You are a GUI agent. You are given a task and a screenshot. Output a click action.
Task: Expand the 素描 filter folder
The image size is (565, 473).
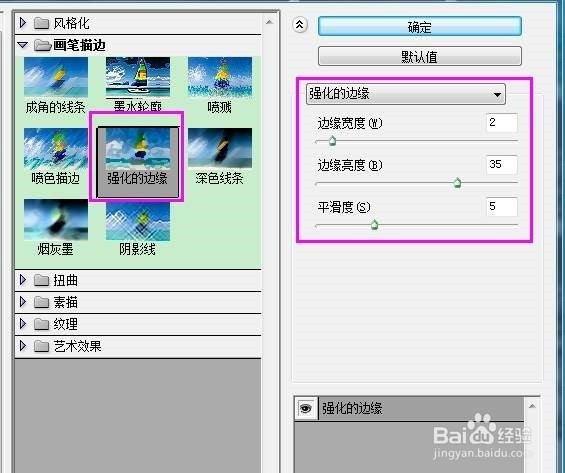23,302
